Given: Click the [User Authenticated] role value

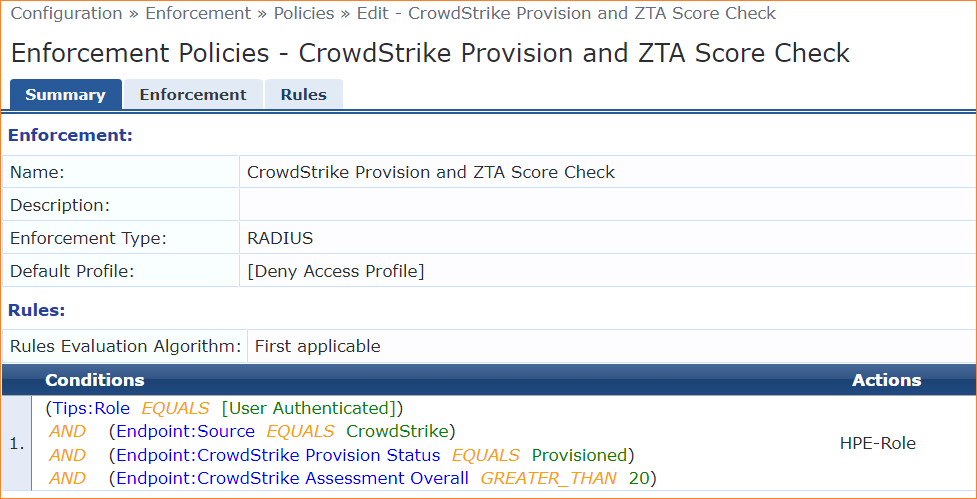Looking at the screenshot, I should [310, 409].
